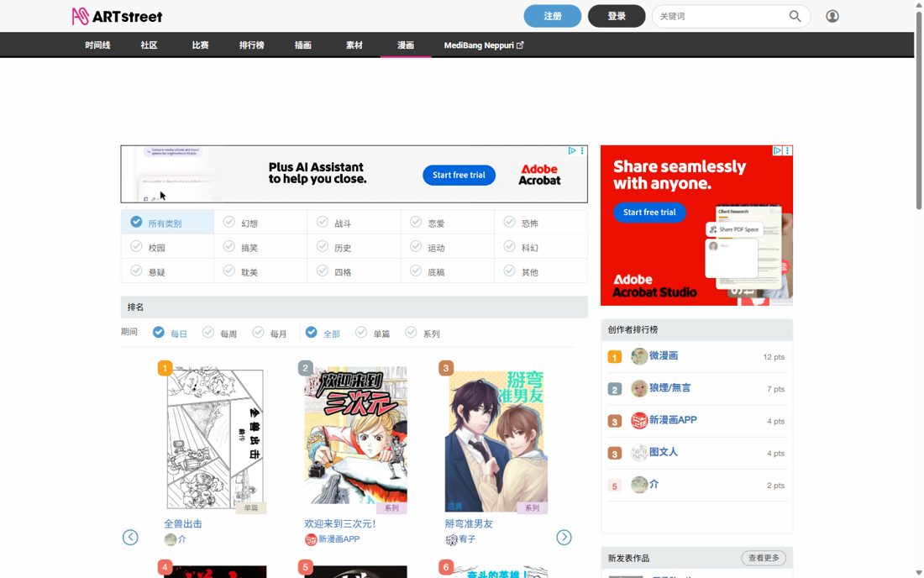
Task: Click 狼煙/無言 creator avatar
Action: pos(638,388)
